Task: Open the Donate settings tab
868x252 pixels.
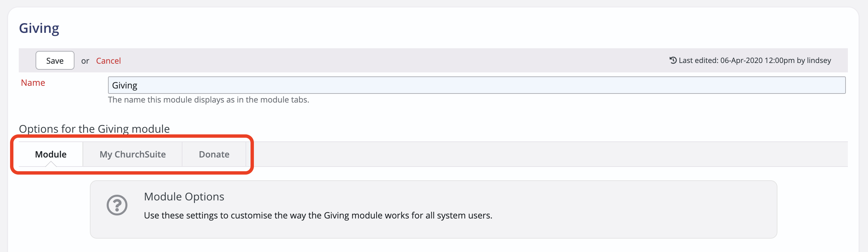Action: coord(214,154)
